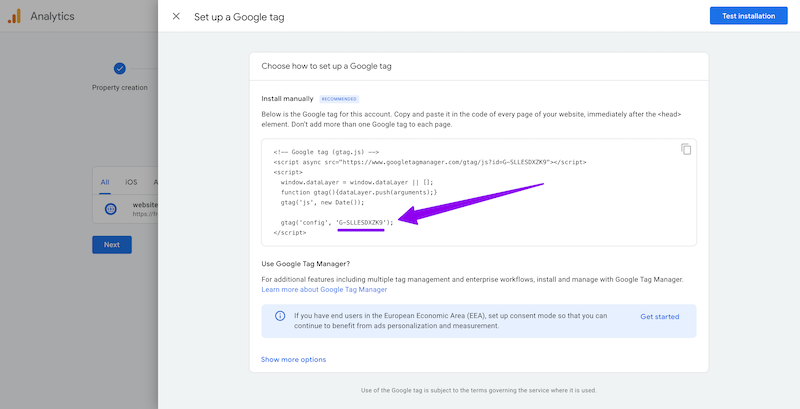The image size is (800, 409).
Task: Copy the Google tag code snippet
Action: [x=686, y=149]
